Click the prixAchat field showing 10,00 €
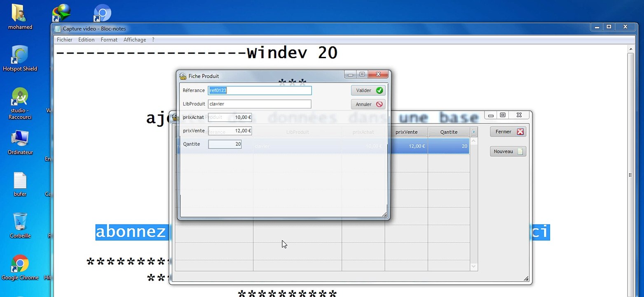The width and height of the screenshot is (644, 297). coord(230,117)
